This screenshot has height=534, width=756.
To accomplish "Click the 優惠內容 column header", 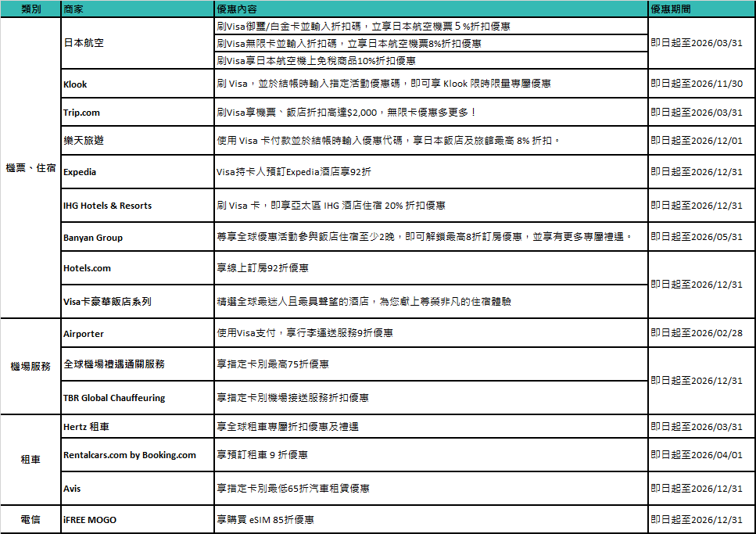I will tap(238, 9).
